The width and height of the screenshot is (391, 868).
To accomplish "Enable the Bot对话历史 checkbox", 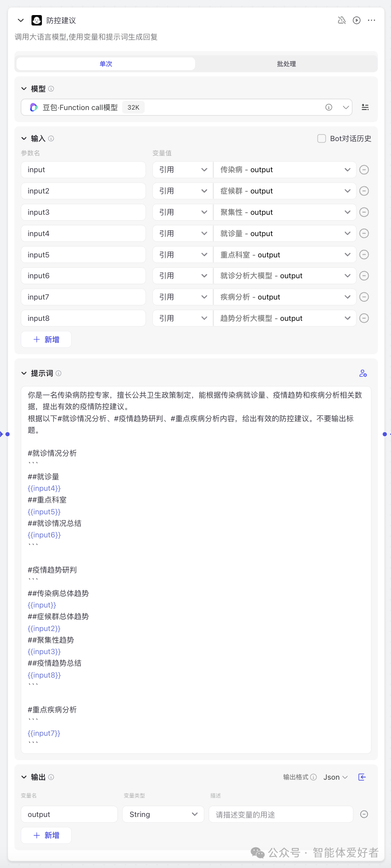I will [322, 138].
